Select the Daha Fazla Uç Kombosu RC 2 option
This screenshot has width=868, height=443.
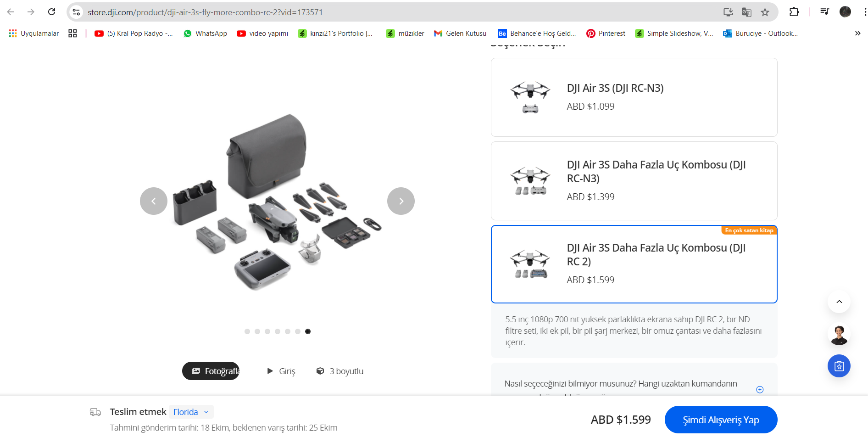634,264
